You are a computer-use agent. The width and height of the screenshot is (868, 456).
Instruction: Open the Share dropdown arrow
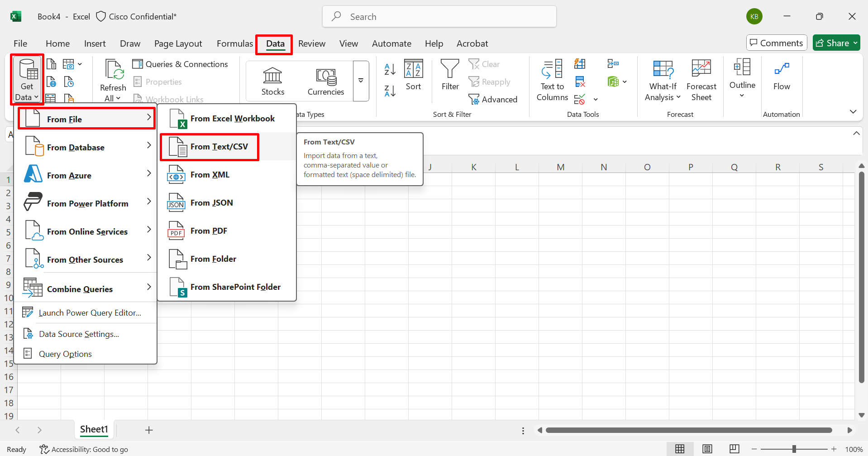(x=855, y=43)
